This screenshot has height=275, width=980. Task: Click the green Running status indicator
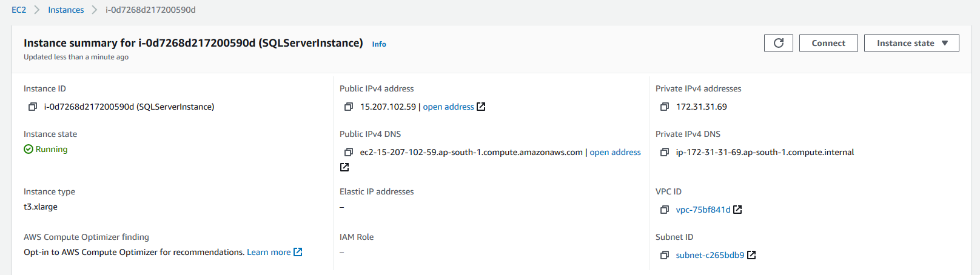point(46,149)
